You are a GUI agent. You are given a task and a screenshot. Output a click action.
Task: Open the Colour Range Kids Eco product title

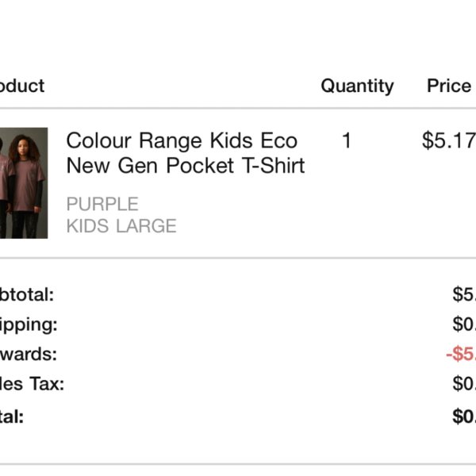pyautogui.click(x=182, y=140)
